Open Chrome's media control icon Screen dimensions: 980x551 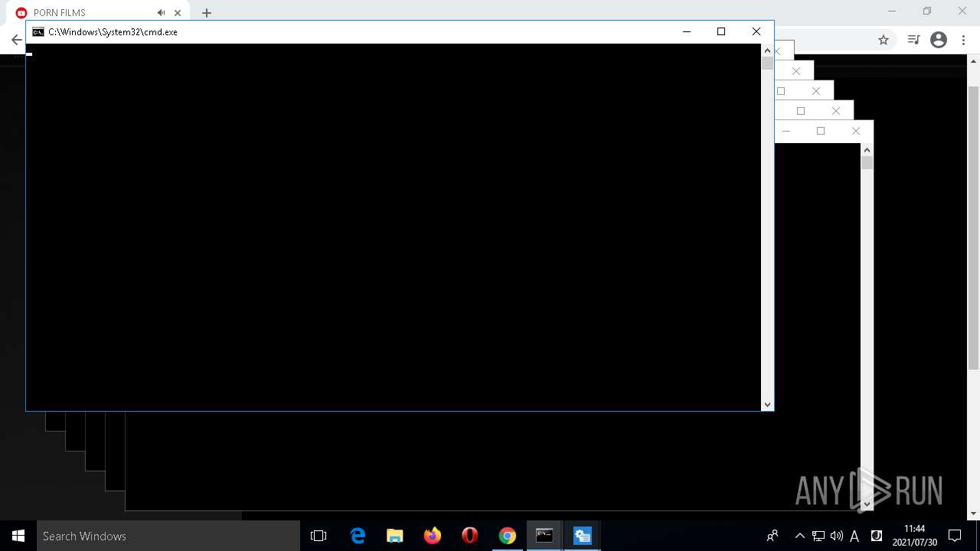coord(913,40)
